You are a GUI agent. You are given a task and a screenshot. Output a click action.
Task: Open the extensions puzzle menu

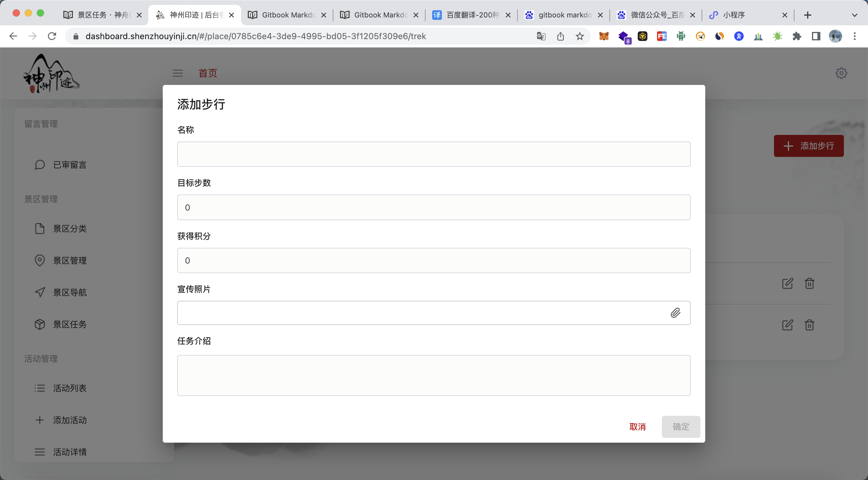pos(797,36)
